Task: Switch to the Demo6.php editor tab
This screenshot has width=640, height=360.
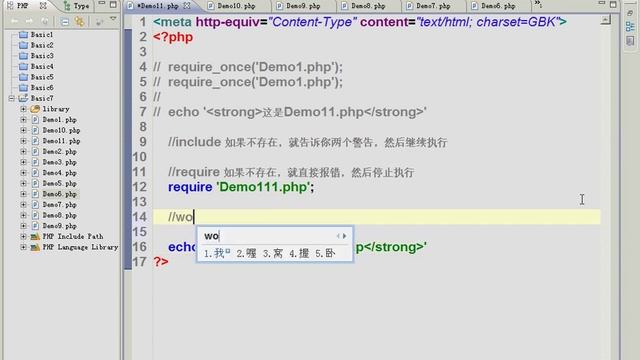Action: pyautogui.click(x=493, y=6)
